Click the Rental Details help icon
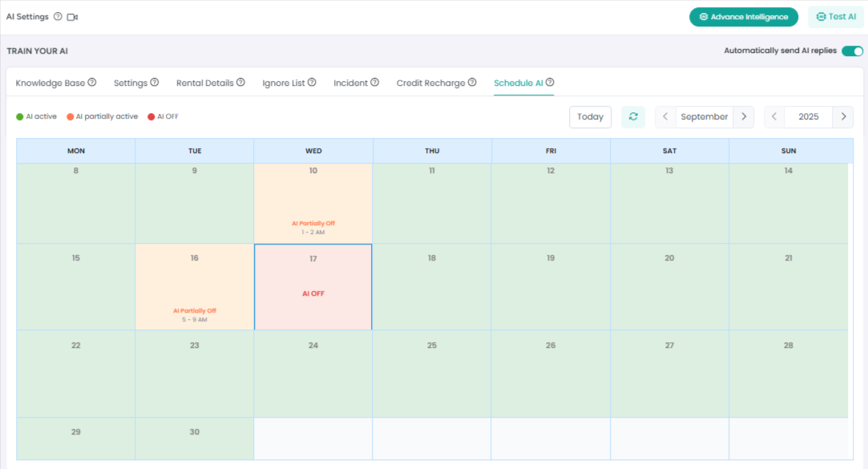 pos(240,82)
